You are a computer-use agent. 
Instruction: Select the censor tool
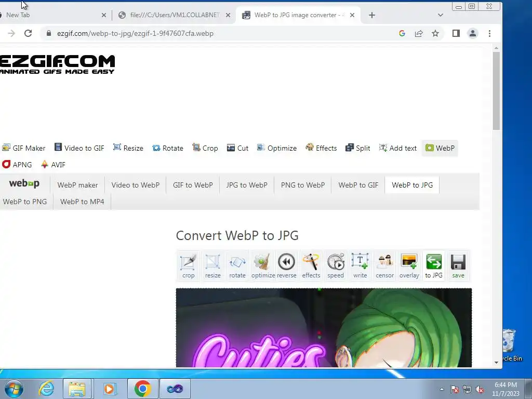(385, 265)
